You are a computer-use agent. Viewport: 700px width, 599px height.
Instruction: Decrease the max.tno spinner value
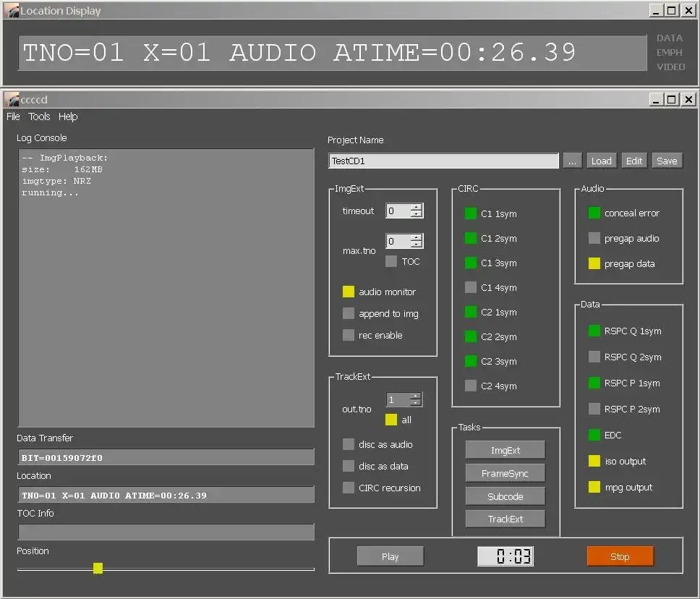click(416, 245)
